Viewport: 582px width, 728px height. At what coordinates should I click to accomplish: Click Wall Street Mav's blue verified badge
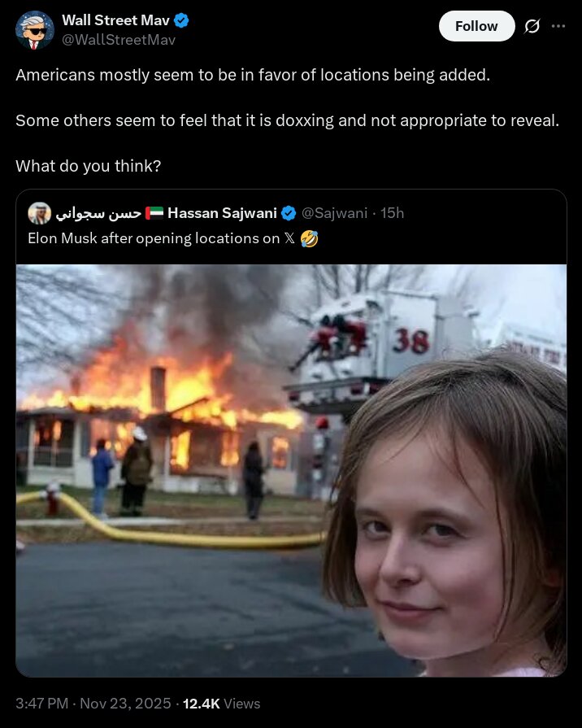pyautogui.click(x=181, y=20)
